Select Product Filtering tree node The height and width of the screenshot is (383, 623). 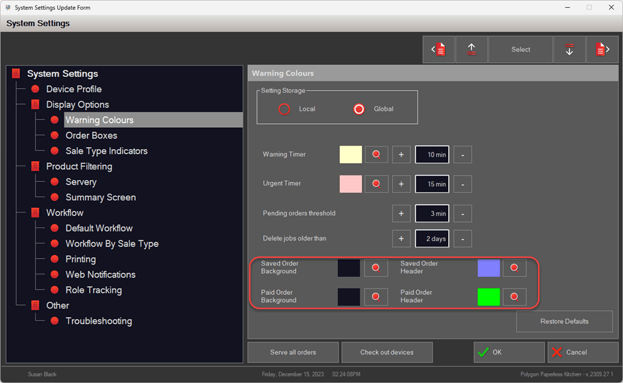[x=79, y=166]
